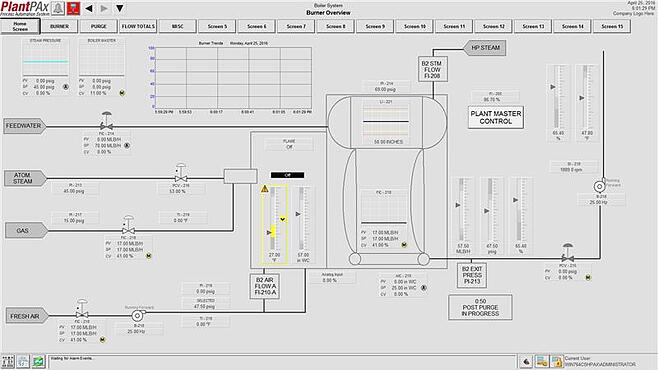
Task: Open the BURNER screen tab
Action: (x=60, y=26)
